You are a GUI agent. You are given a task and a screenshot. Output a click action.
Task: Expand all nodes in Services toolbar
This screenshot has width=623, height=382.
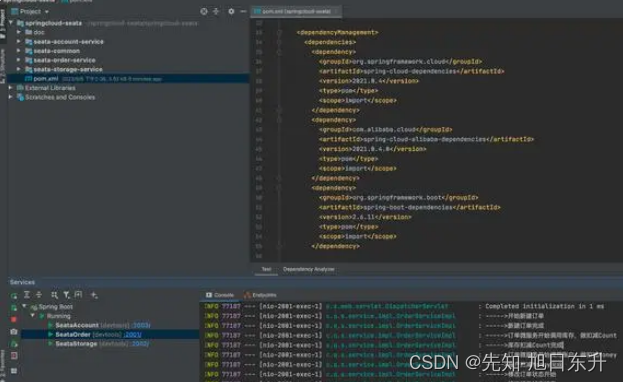click(x=27, y=295)
